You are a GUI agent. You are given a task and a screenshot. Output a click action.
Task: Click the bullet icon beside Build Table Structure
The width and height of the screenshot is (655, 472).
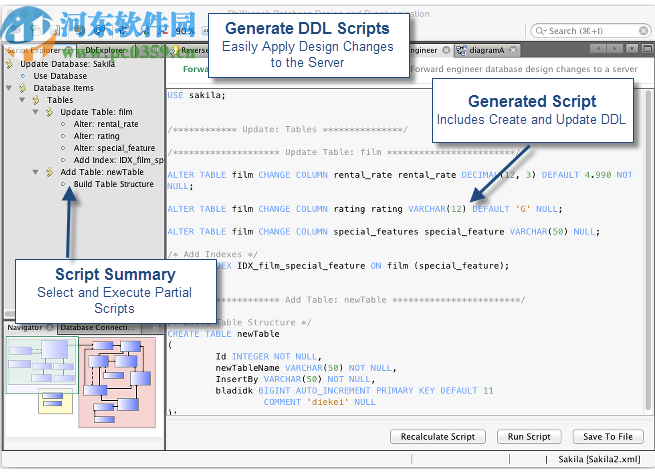tap(63, 184)
